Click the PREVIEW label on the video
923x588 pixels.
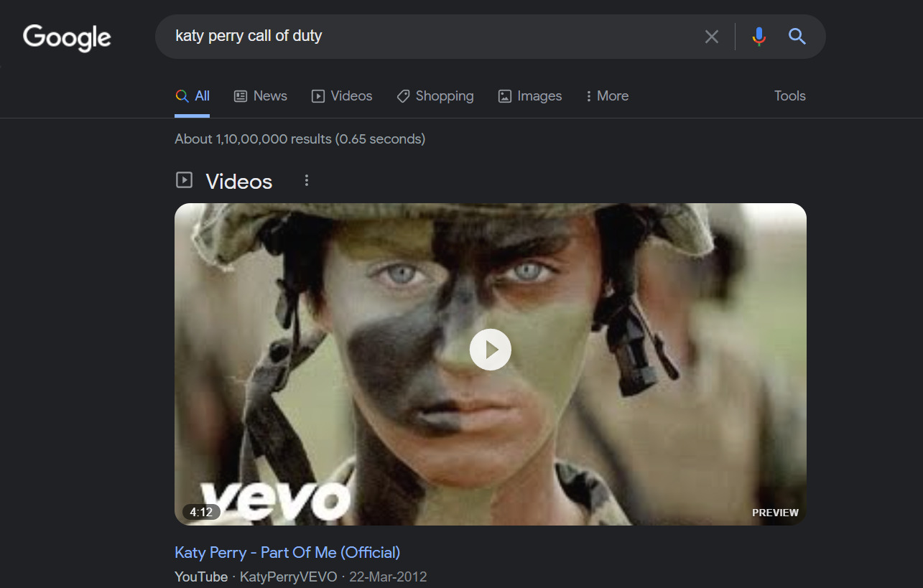(774, 513)
